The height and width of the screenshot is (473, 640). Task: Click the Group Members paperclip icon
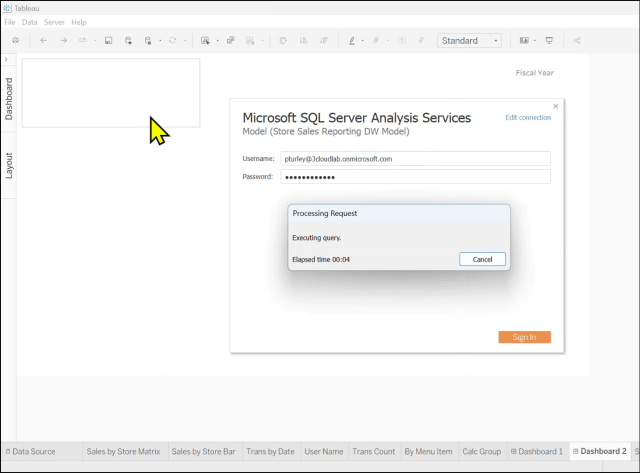tap(376, 40)
